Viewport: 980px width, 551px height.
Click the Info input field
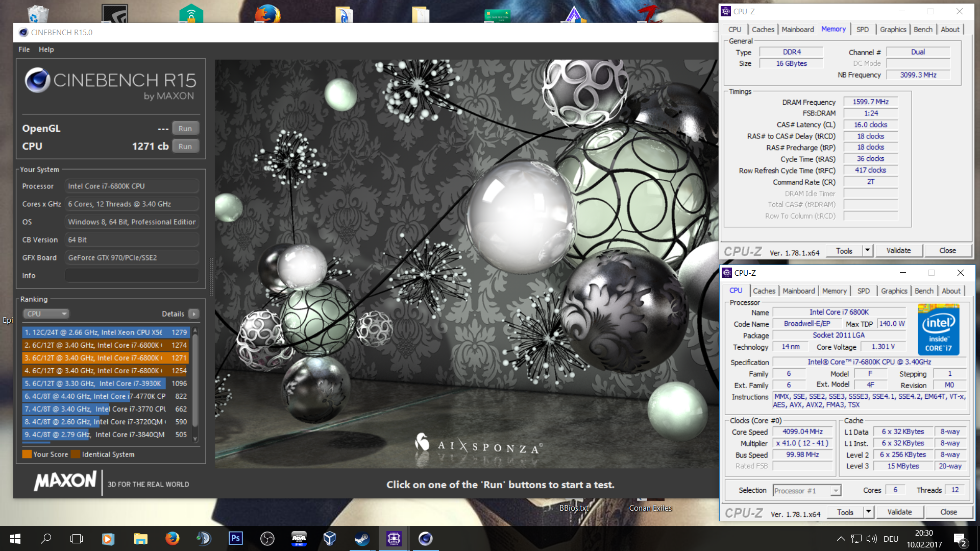[x=132, y=276]
